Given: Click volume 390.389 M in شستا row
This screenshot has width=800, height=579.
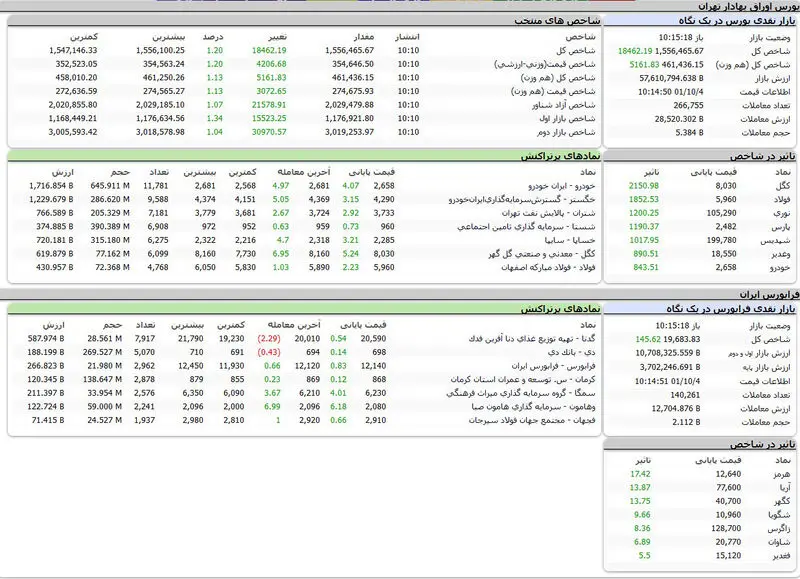Looking at the screenshot, I should (110, 227).
